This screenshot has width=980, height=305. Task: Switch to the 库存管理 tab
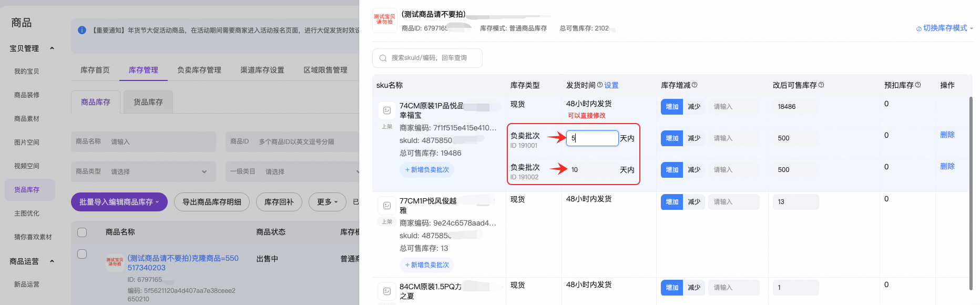(x=144, y=70)
